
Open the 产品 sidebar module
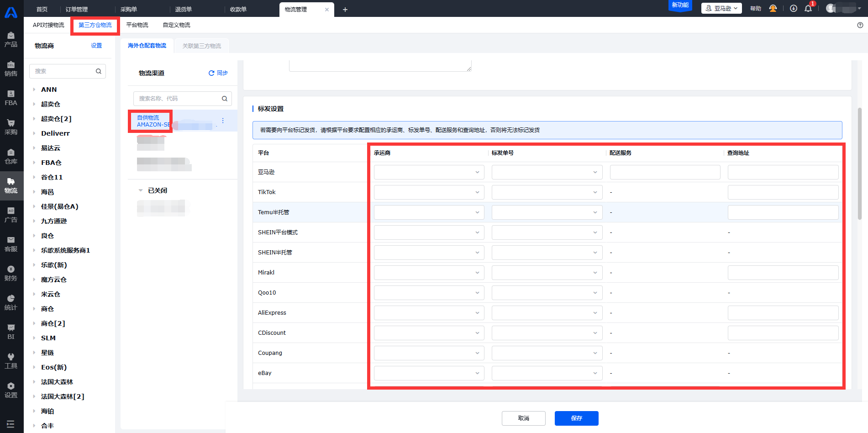pos(11,40)
